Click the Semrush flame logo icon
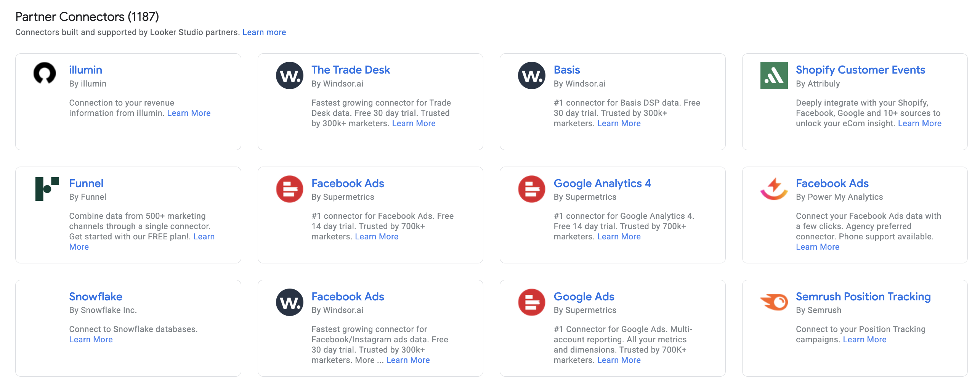The image size is (980, 385). click(773, 302)
